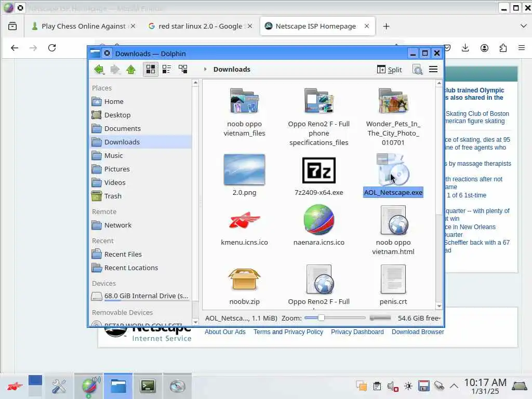Adjust the Dolphin Zoom slider handle
This screenshot has width=532, height=399.
click(321, 318)
